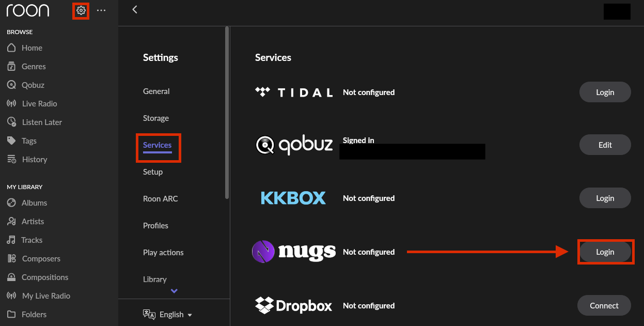This screenshot has height=326, width=644.
Task: Click Login for TIDAL
Action: point(605,92)
